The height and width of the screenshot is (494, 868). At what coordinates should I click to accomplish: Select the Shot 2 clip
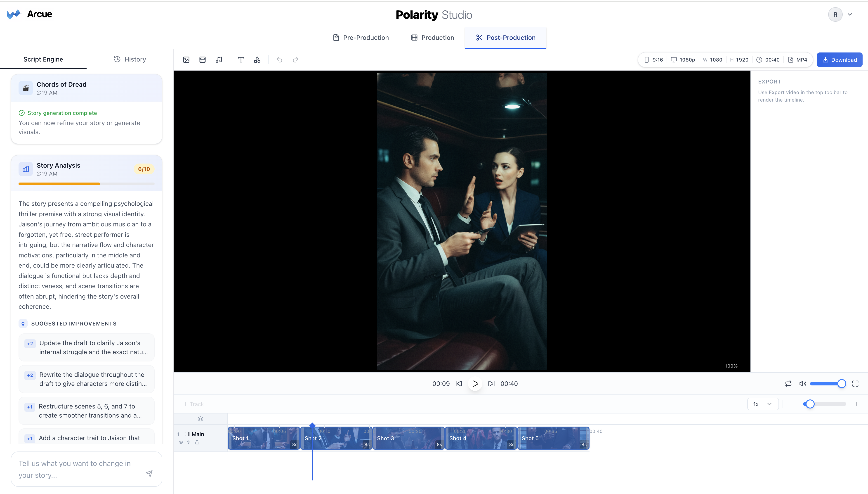coord(336,438)
